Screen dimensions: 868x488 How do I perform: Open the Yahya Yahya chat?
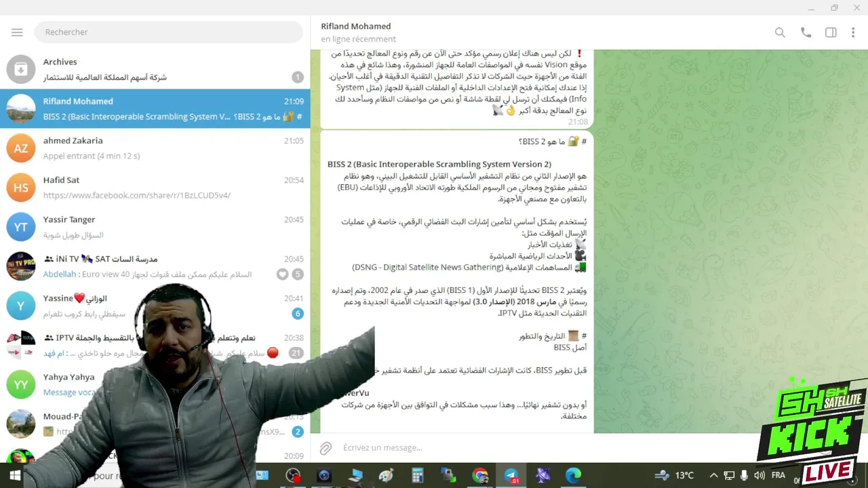point(155,384)
